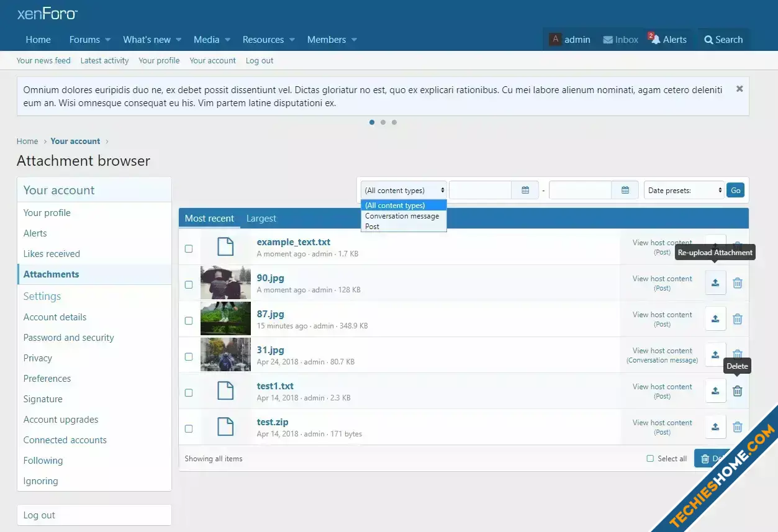The height and width of the screenshot is (532, 778).
Task: Open the 90.jpg thumbnail image
Action: pyautogui.click(x=225, y=283)
